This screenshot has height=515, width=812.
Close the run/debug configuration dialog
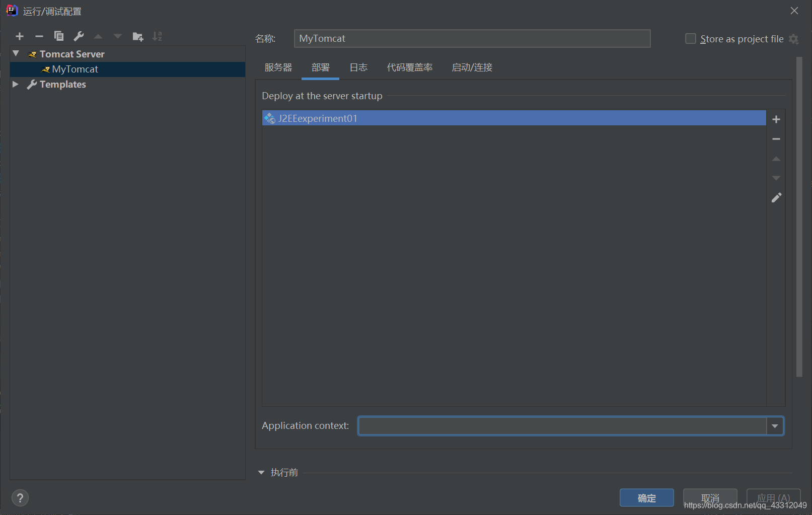794,11
